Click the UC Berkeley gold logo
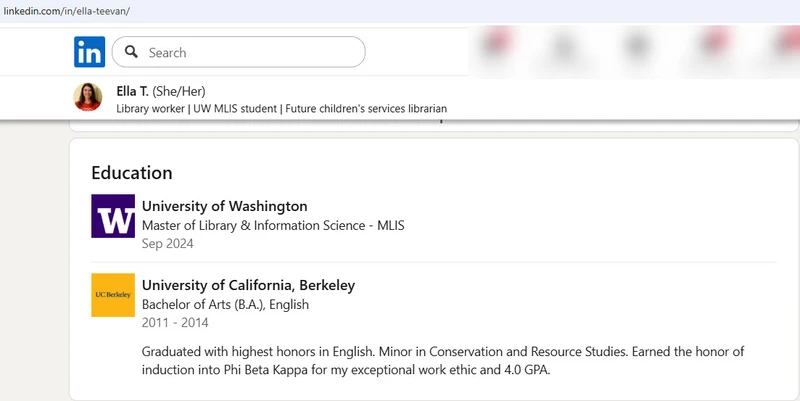This screenshot has width=800, height=401. tap(113, 295)
